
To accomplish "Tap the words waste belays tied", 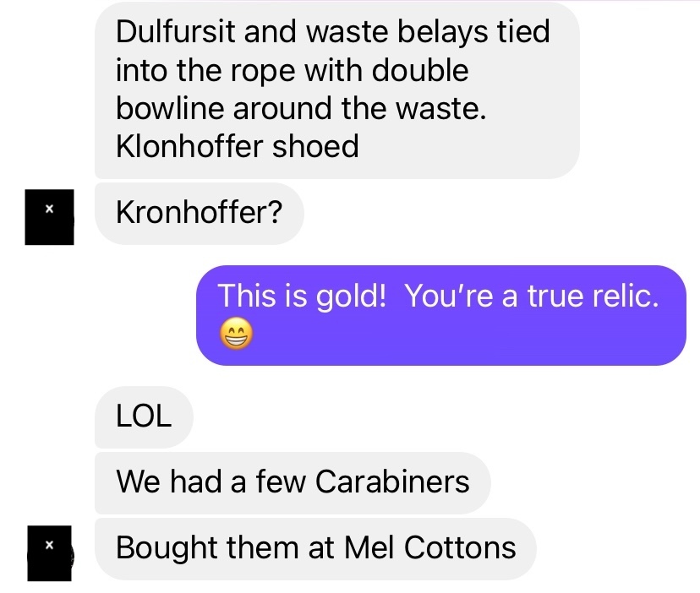I will click(x=428, y=32).
